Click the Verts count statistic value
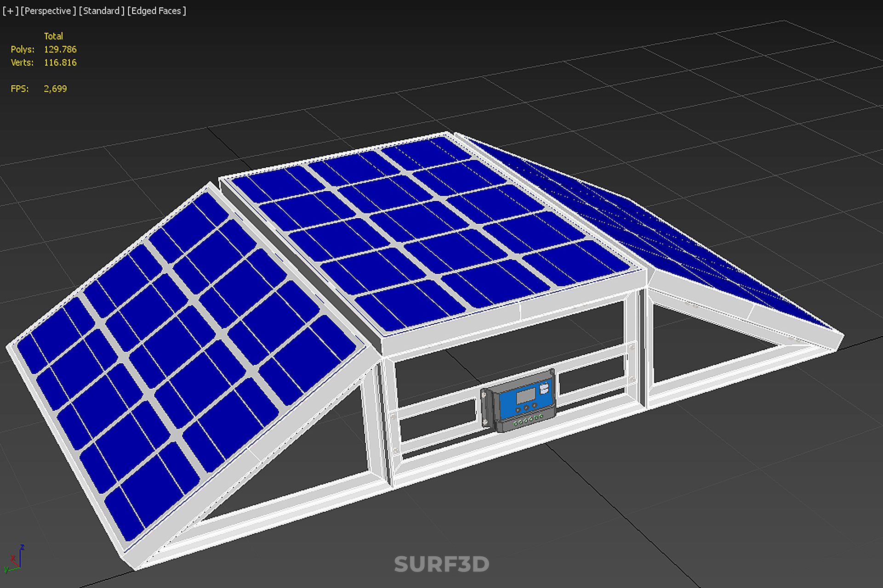The height and width of the screenshot is (588, 883). click(x=60, y=63)
